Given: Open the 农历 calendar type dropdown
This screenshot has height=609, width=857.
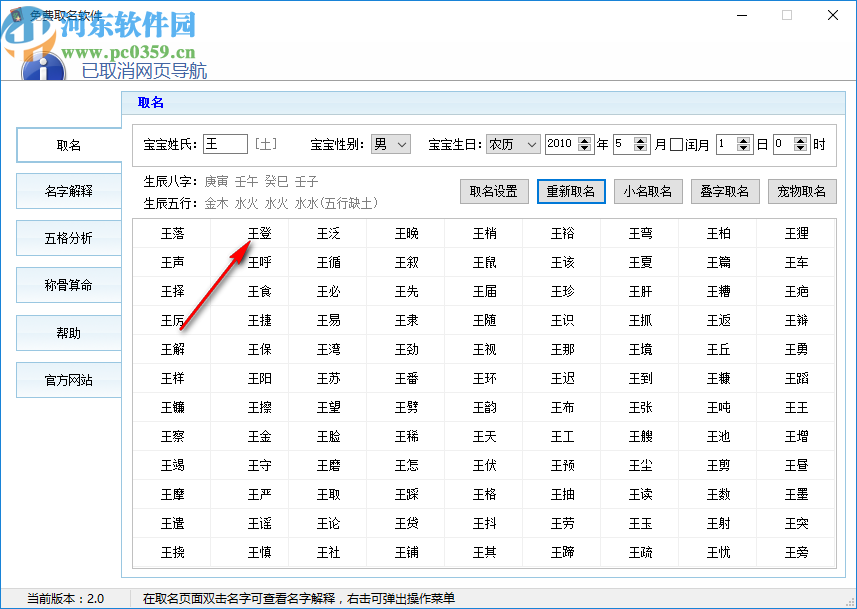Looking at the screenshot, I should (x=512, y=144).
